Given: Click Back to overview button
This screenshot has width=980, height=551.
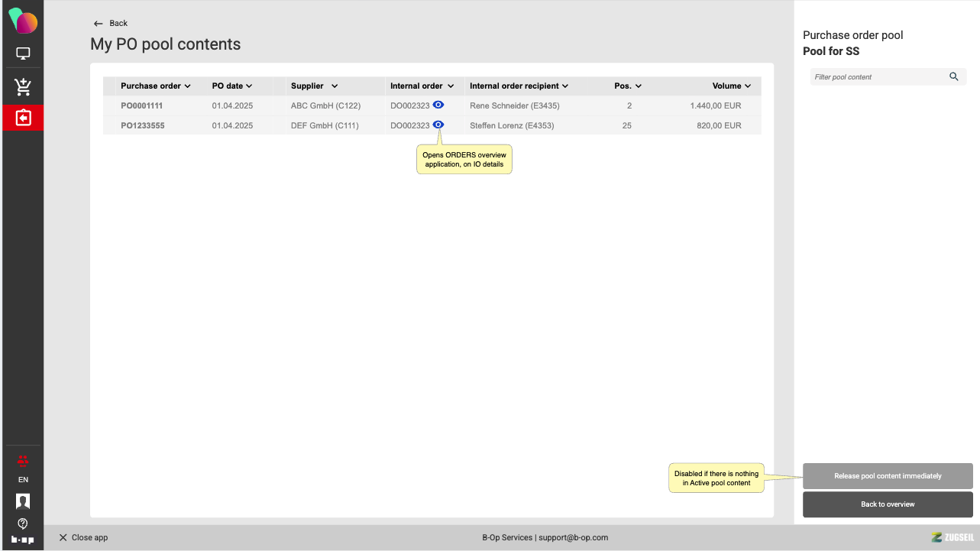Looking at the screenshot, I should [888, 504].
